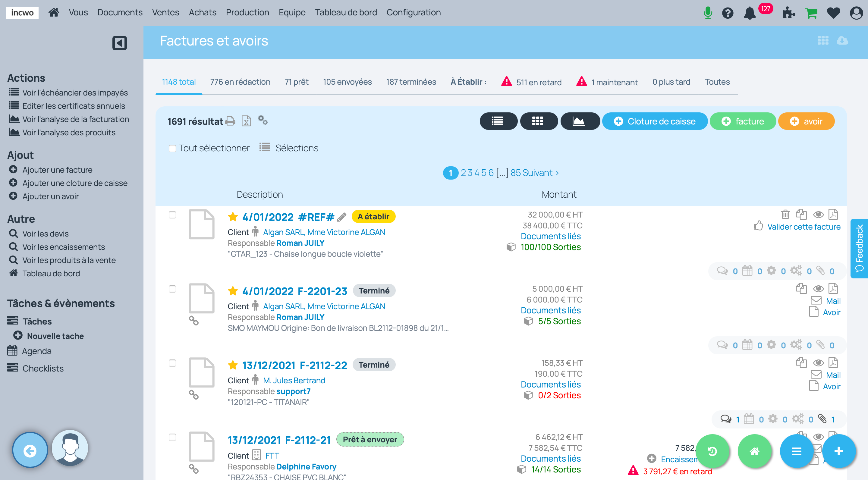Switch to the chart visualization view
The image size is (868, 480).
coord(580,121)
